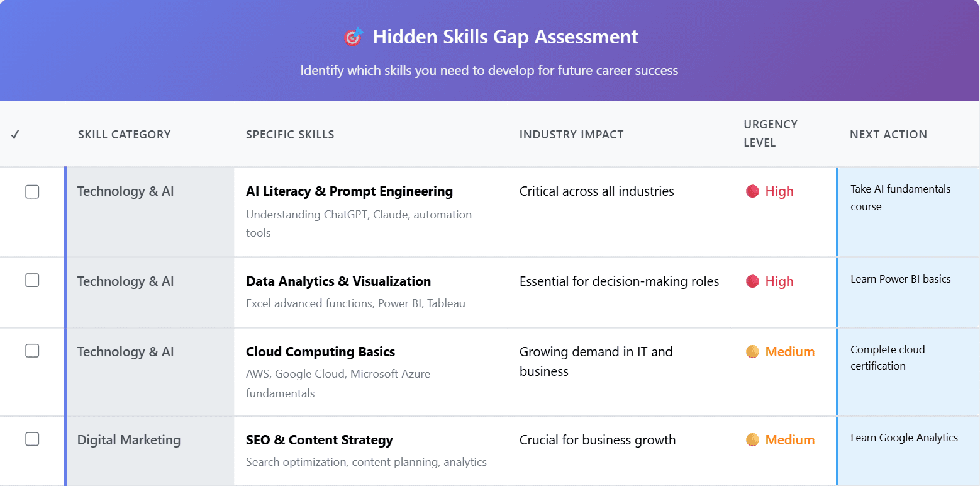The image size is (980, 486).
Task: Click the dartboard target icon in the header
Action: [353, 37]
